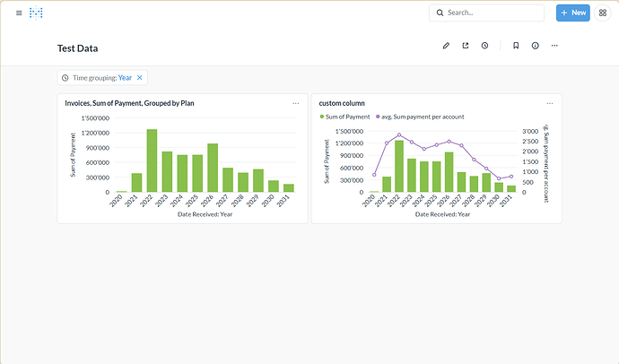The height and width of the screenshot is (364, 619).
Task: Clear the Time grouping filter with the X
Action: (139, 78)
